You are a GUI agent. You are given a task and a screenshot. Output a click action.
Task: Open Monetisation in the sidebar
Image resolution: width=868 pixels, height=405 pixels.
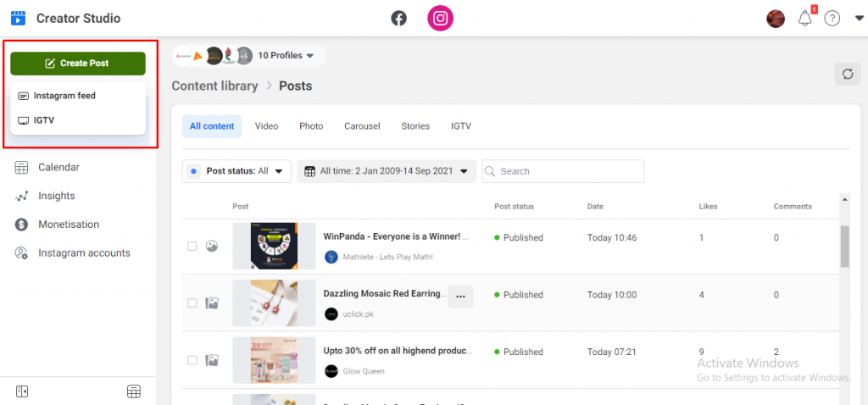pyautogui.click(x=69, y=225)
